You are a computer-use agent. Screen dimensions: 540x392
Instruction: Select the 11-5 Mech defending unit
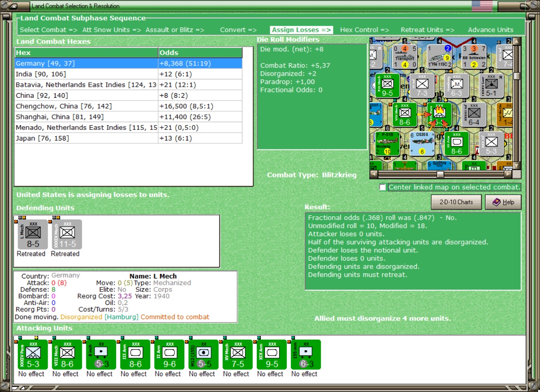point(67,234)
